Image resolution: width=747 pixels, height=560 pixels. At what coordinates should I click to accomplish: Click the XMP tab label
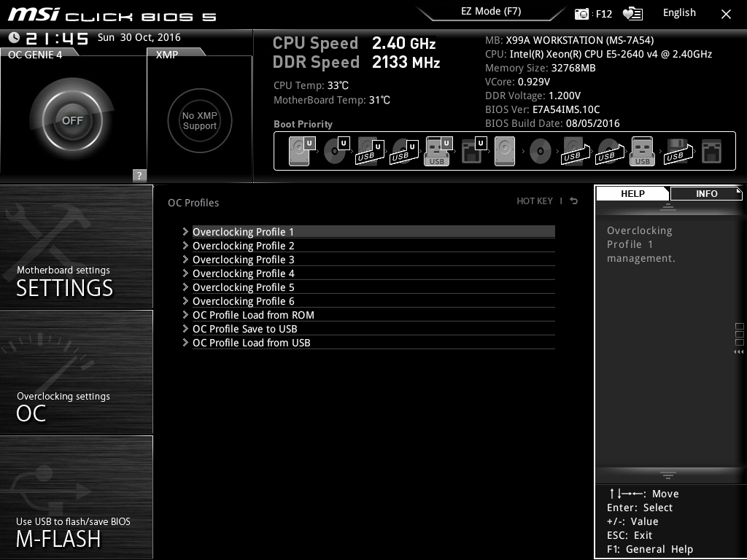tap(167, 55)
